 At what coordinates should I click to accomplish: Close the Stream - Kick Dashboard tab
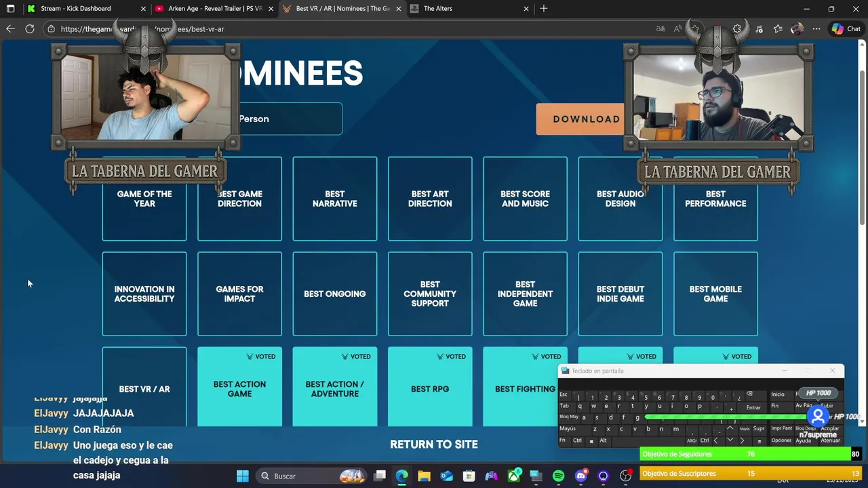tap(143, 9)
